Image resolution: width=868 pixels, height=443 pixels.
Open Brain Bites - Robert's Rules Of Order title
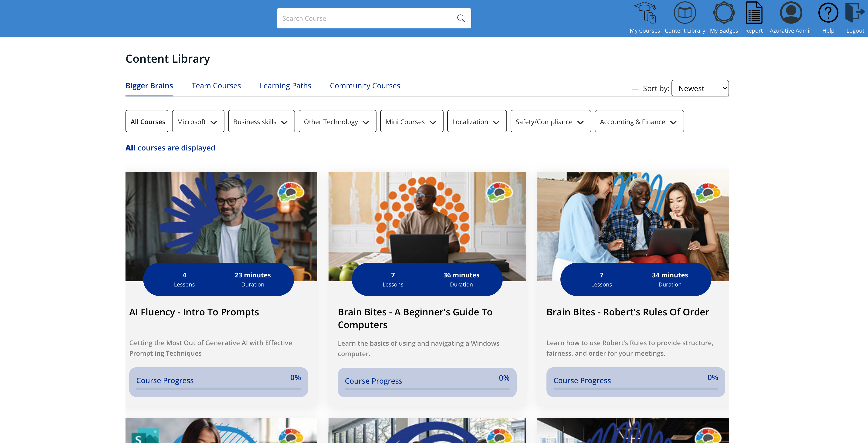627,312
